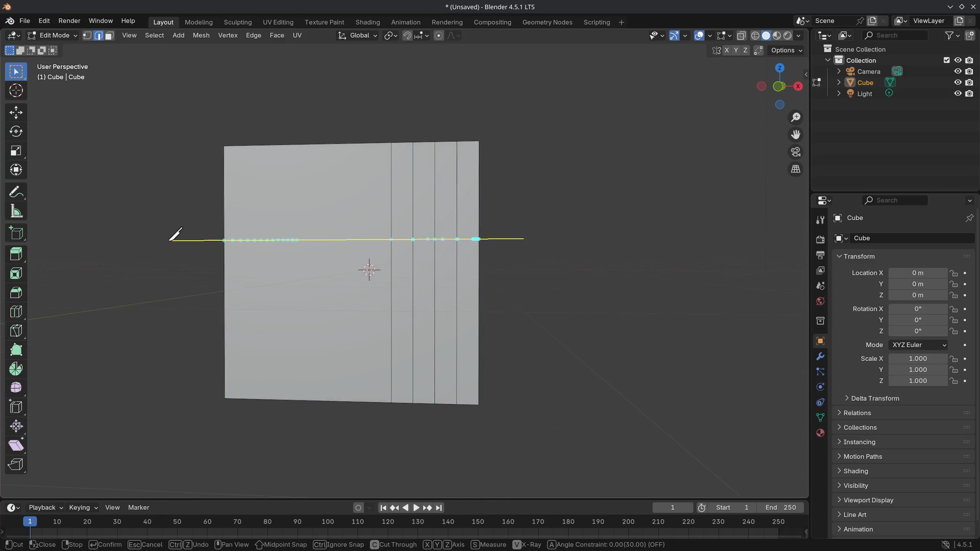Select the Loop Cut tool
Image resolution: width=980 pixels, height=551 pixels.
(x=16, y=311)
